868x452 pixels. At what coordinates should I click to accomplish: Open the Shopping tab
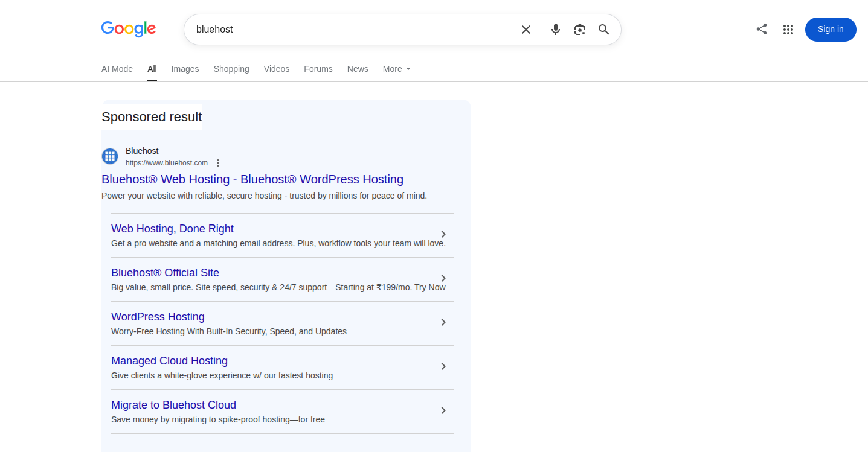(x=231, y=69)
